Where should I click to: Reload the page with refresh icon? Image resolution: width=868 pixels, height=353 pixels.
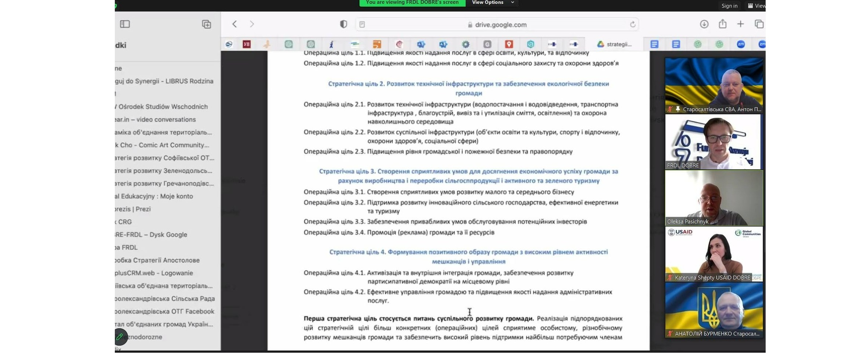632,25
